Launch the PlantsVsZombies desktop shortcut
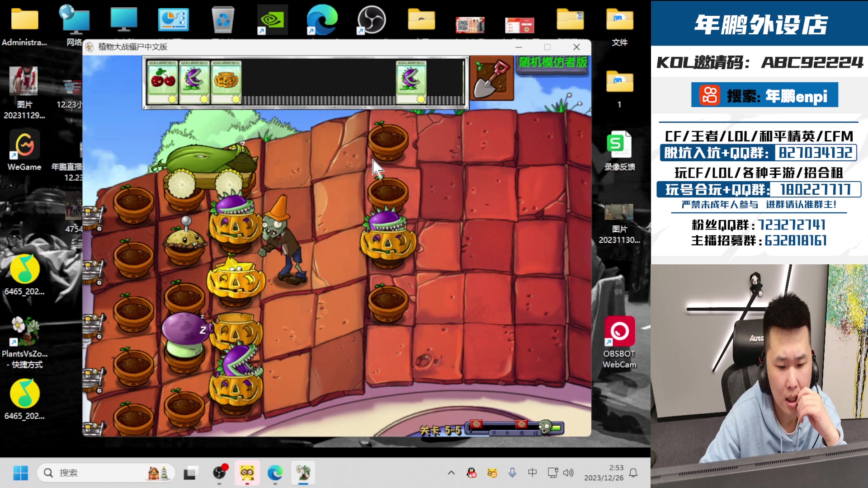 click(25, 343)
